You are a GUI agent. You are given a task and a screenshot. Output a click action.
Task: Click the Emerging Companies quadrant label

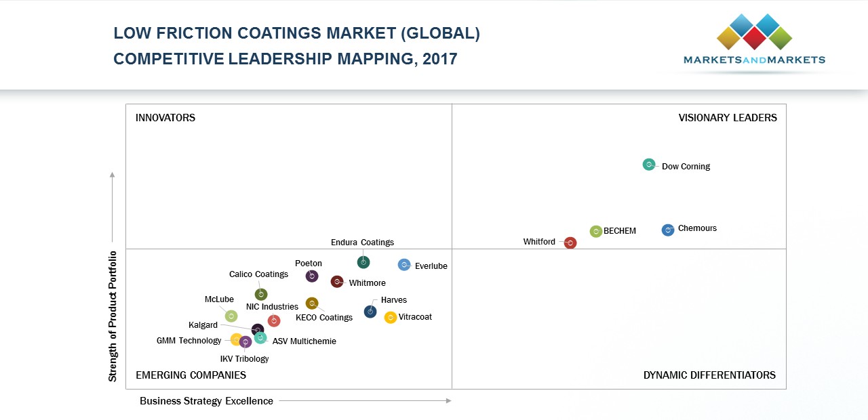191,375
